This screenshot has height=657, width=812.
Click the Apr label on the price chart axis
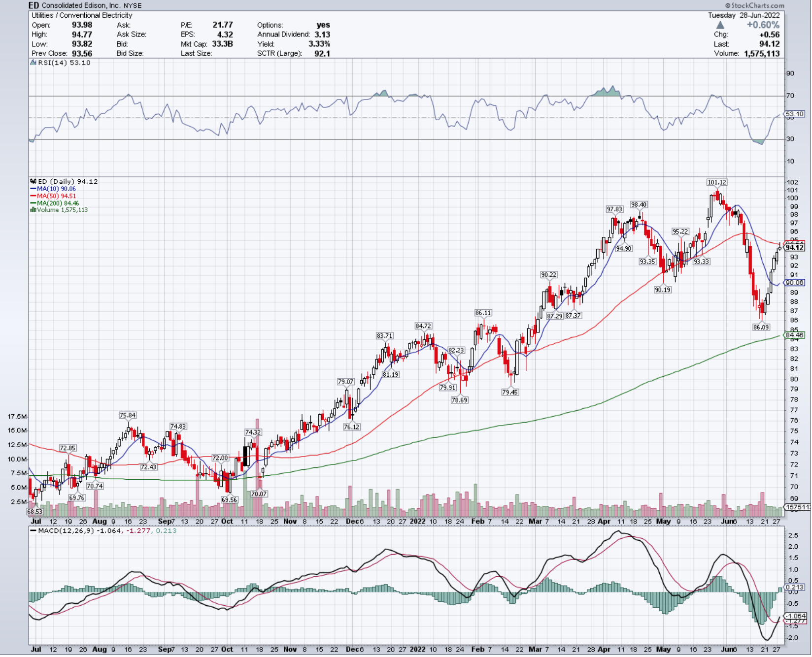click(x=605, y=522)
